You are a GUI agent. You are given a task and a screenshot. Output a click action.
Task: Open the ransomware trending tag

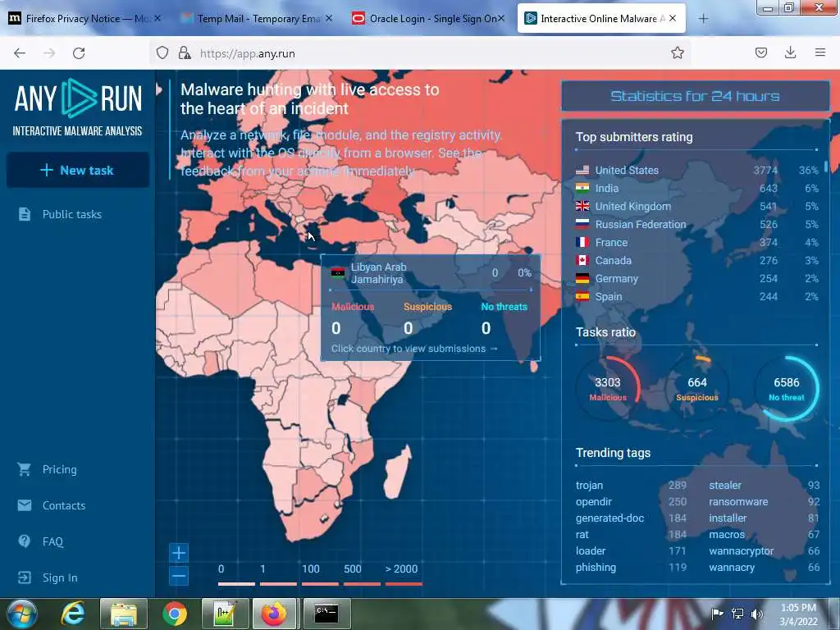coord(738,502)
